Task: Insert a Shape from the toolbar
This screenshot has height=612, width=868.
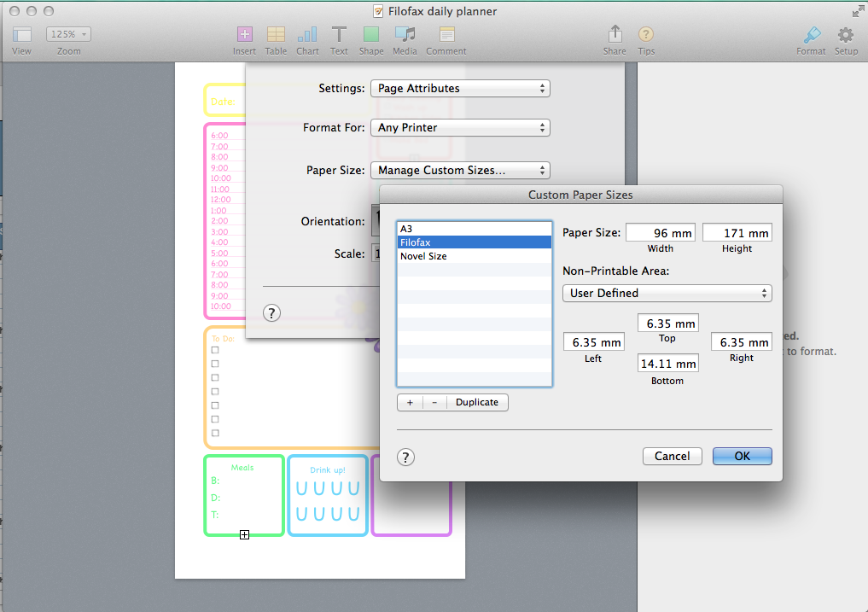Action: (371, 34)
